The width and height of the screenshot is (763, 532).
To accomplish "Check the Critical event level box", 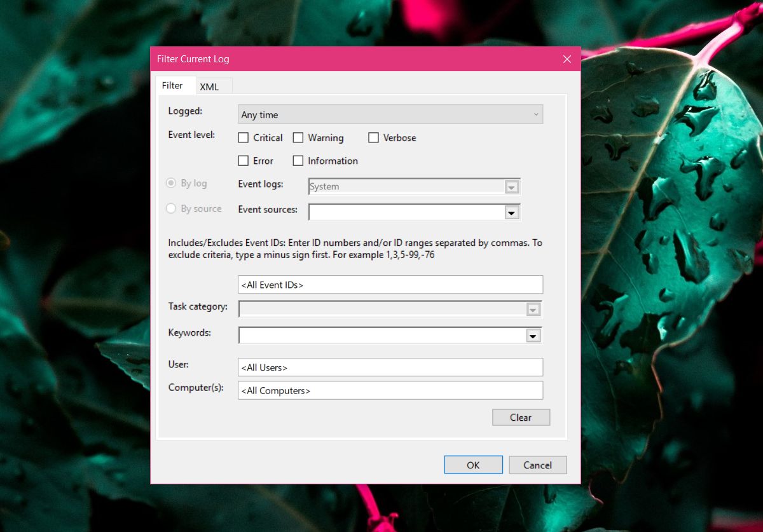I will click(x=243, y=138).
